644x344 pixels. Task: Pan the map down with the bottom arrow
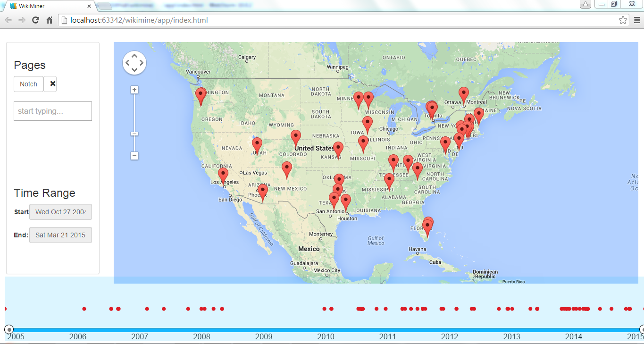pyautogui.click(x=134, y=70)
